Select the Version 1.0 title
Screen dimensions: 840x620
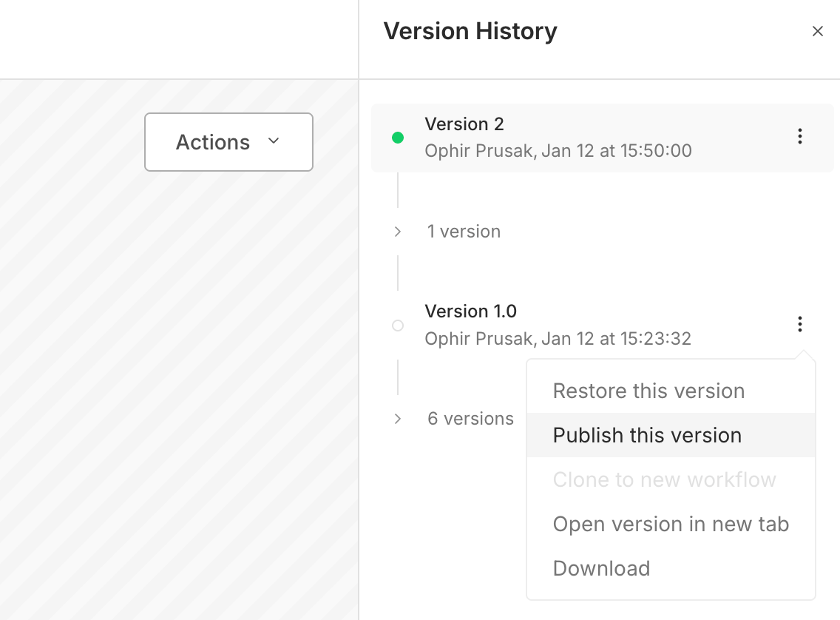(470, 311)
